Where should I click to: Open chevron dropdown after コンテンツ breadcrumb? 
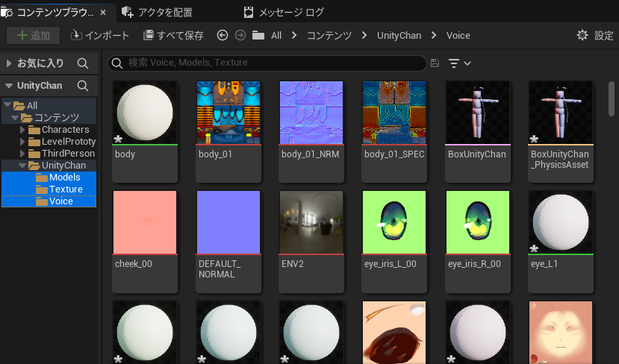pos(364,36)
